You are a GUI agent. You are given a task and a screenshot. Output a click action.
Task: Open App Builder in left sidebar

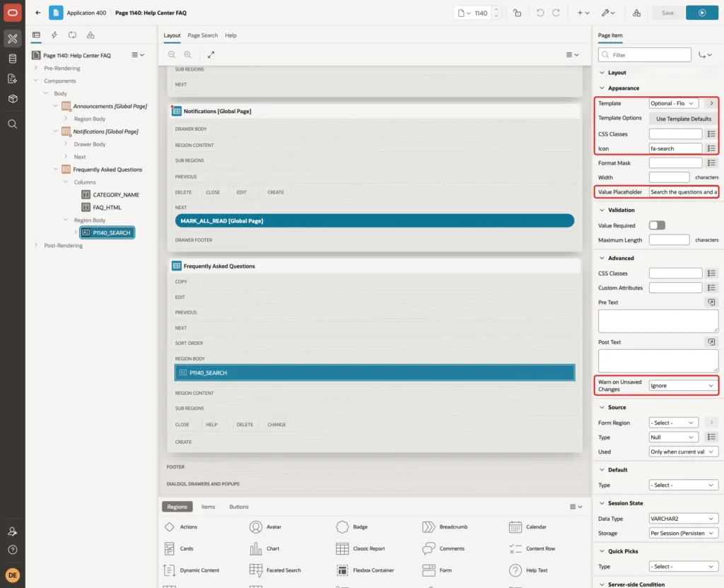(13, 39)
